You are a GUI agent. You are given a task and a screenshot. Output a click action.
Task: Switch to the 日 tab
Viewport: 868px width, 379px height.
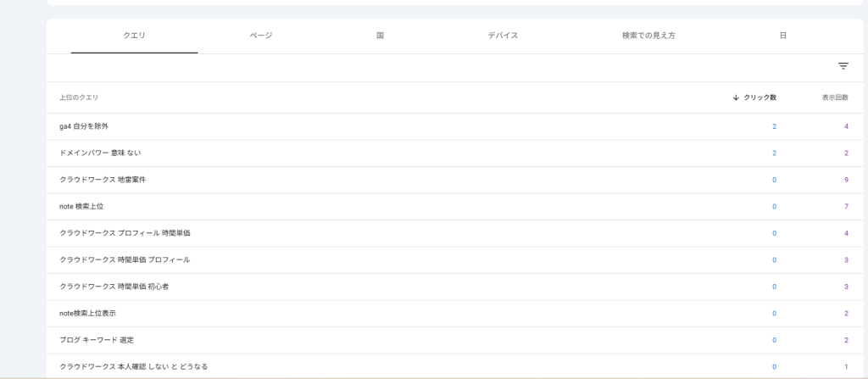[x=782, y=36]
